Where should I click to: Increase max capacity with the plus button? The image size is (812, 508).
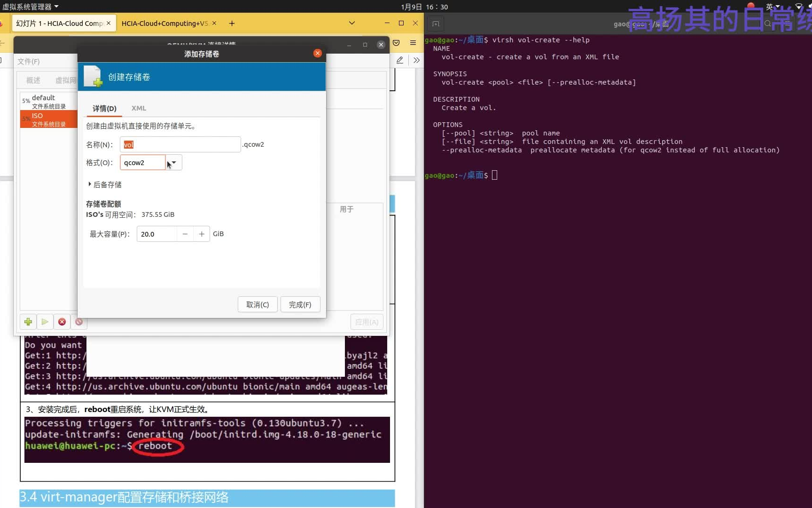point(202,234)
